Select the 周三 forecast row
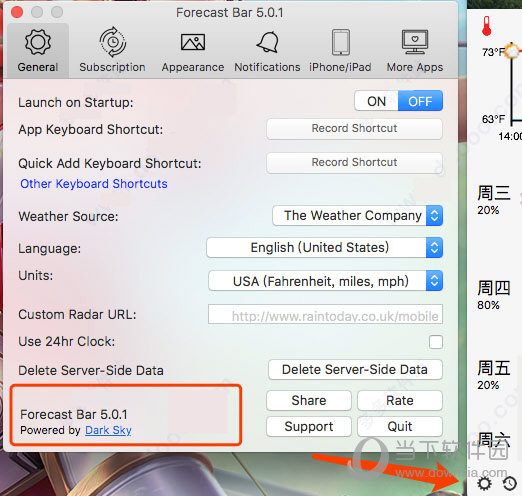This screenshot has height=496, width=522. pyautogui.click(x=494, y=200)
